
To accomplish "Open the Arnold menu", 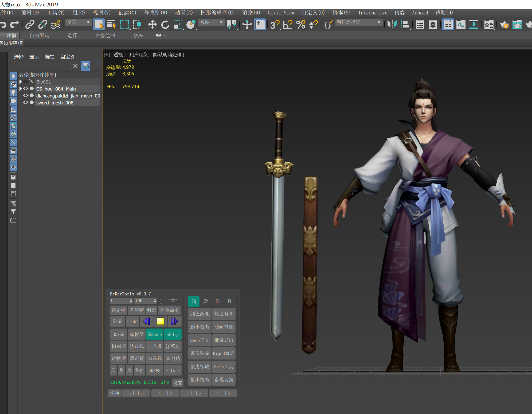I will point(420,13).
